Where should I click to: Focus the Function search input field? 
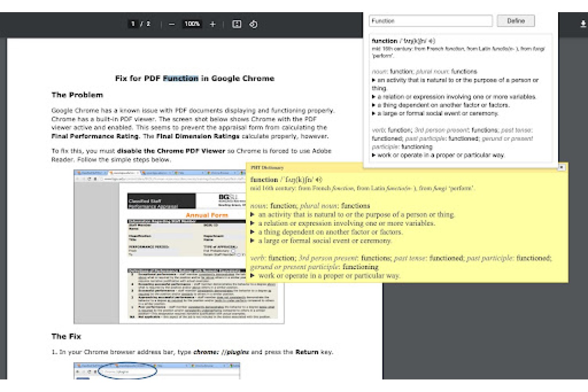[x=430, y=21]
